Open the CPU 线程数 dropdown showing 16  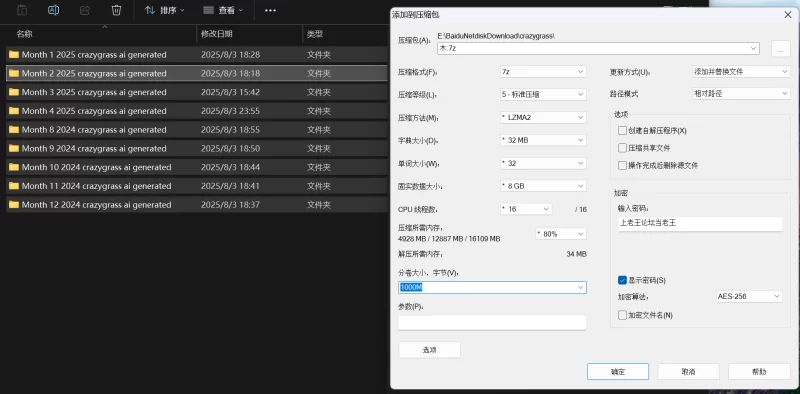(x=526, y=209)
